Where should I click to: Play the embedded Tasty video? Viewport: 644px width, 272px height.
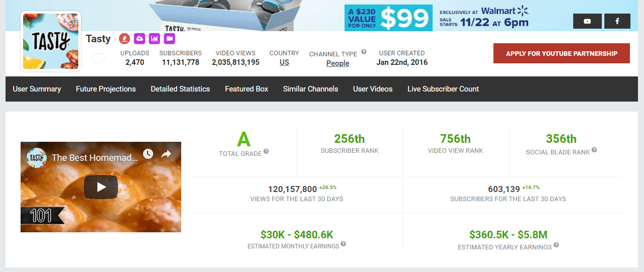point(101,187)
